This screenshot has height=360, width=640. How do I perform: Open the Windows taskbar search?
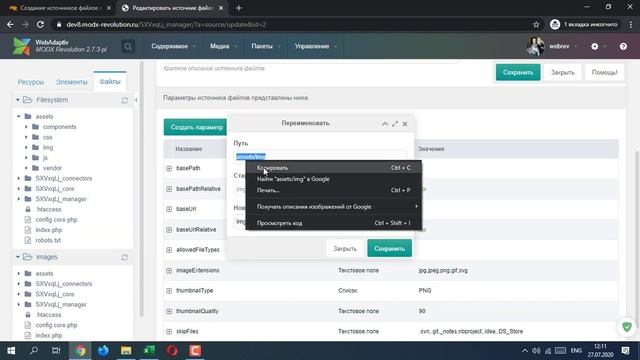click(x=34, y=351)
